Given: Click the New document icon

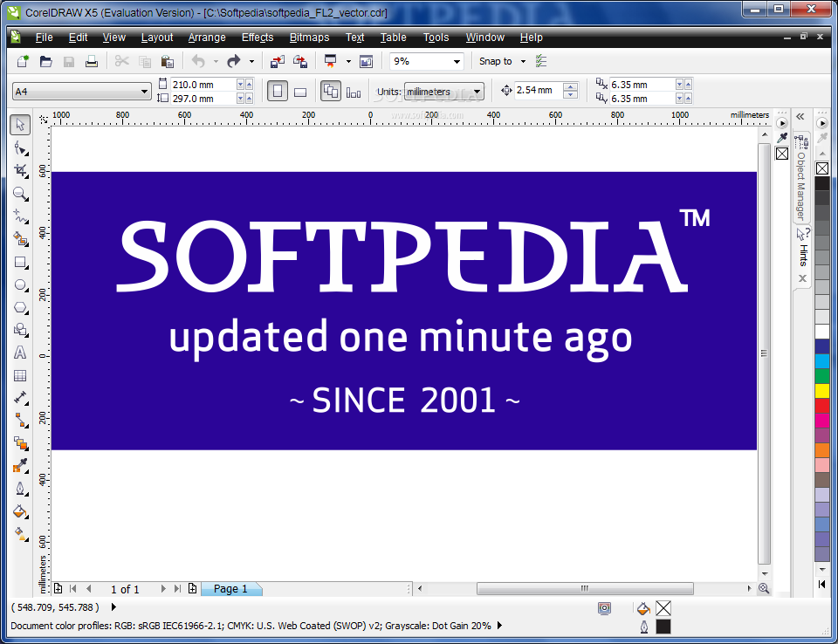Looking at the screenshot, I should click(x=23, y=61).
